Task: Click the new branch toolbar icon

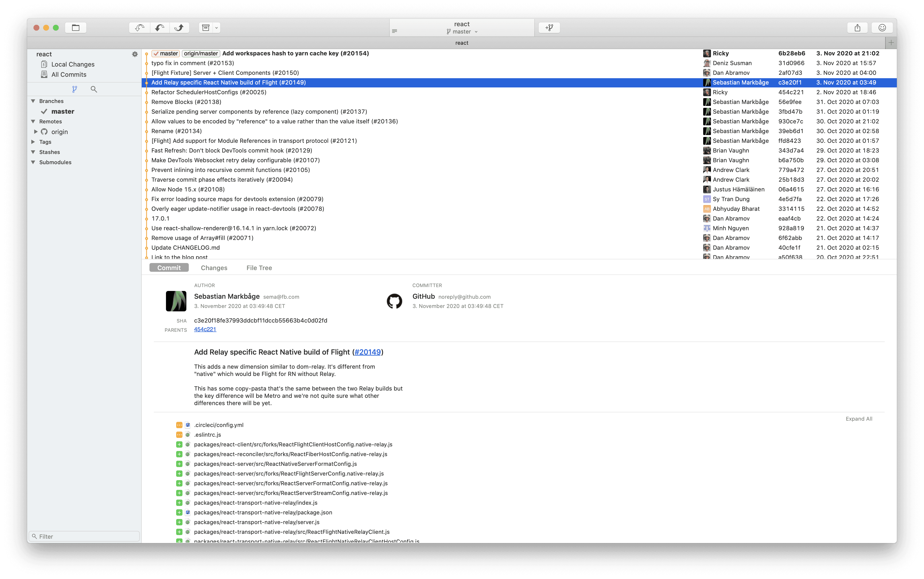Action: [x=549, y=28]
